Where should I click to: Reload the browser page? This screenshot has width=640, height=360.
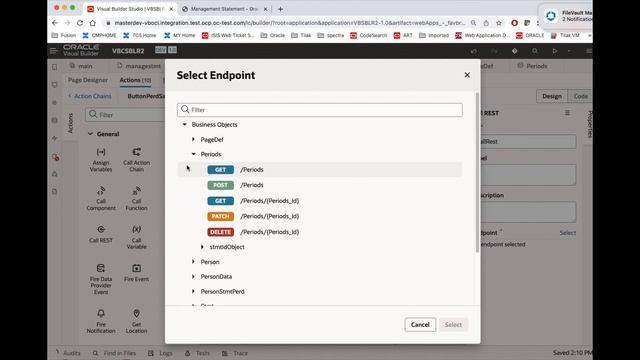(80, 23)
